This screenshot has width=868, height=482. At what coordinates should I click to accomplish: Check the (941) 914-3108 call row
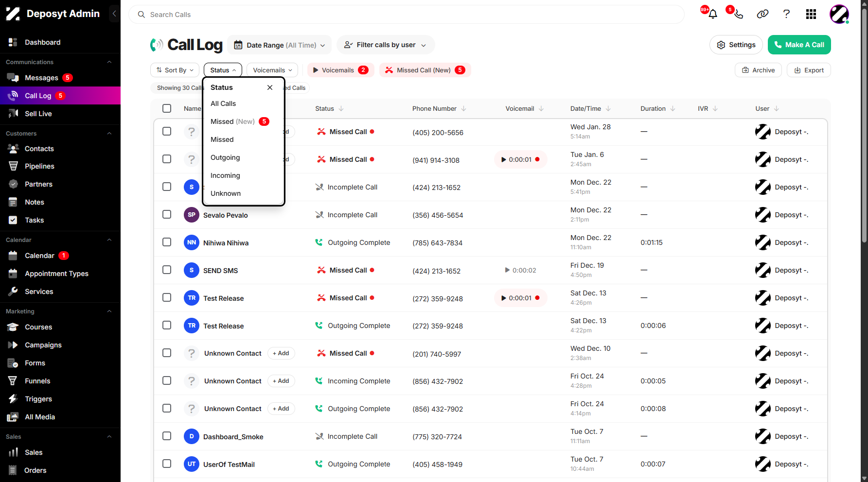(167, 159)
